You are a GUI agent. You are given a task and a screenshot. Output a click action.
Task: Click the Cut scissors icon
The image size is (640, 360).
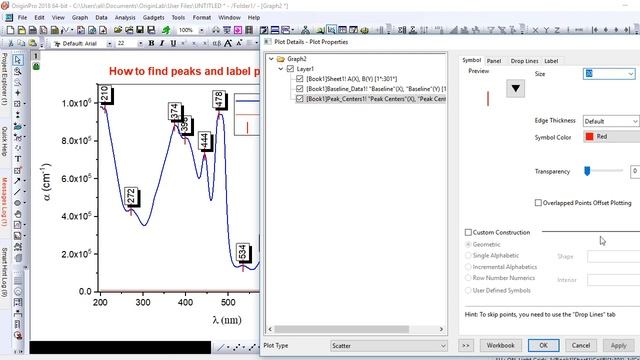tap(11, 43)
